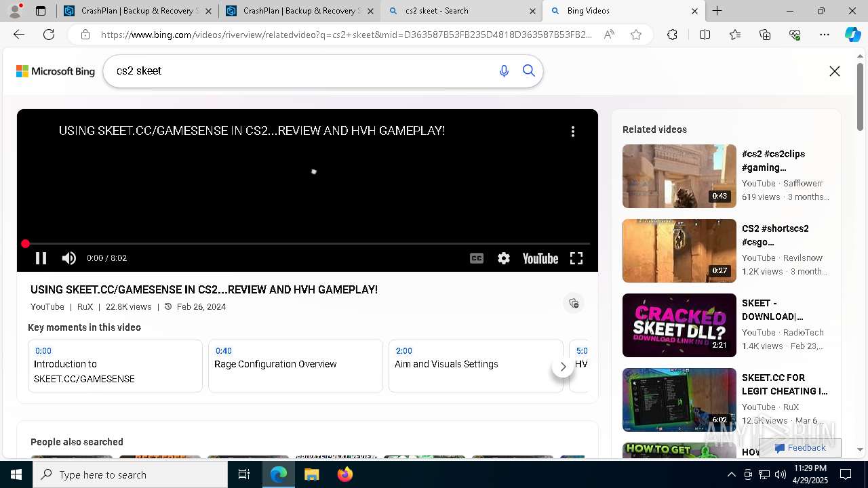This screenshot has width=868, height=488.
Task: Click taskbar Type here to search
Action: point(130,474)
